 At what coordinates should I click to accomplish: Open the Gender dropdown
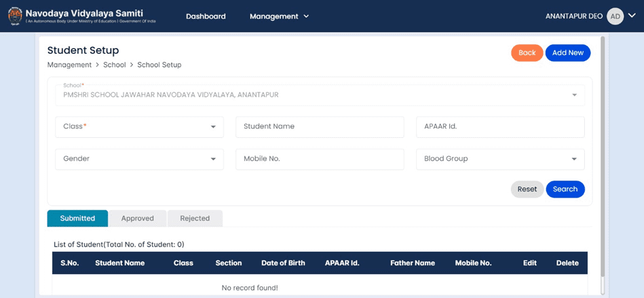139,159
